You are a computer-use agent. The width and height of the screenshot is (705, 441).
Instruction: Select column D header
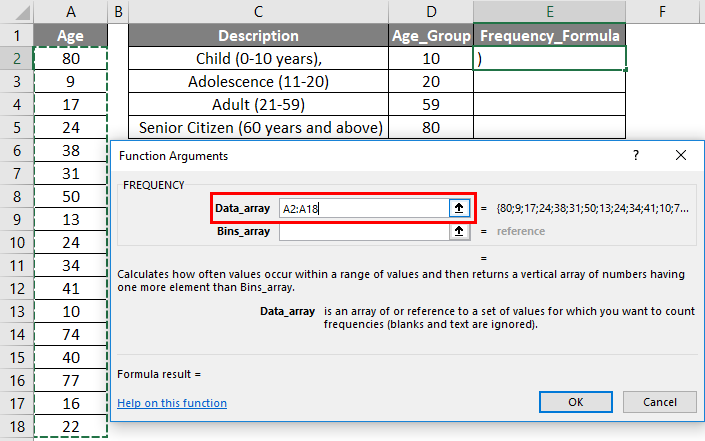coord(430,11)
